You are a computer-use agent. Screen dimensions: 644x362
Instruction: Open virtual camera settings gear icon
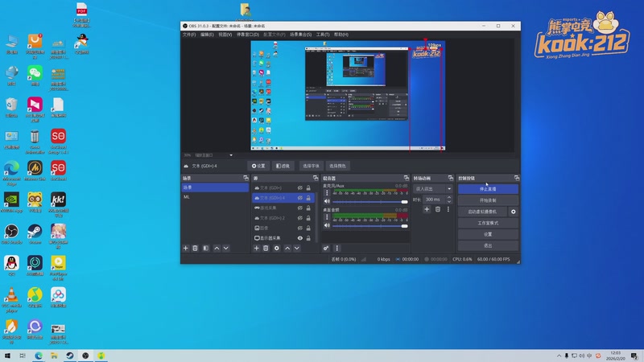click(514, 212)
